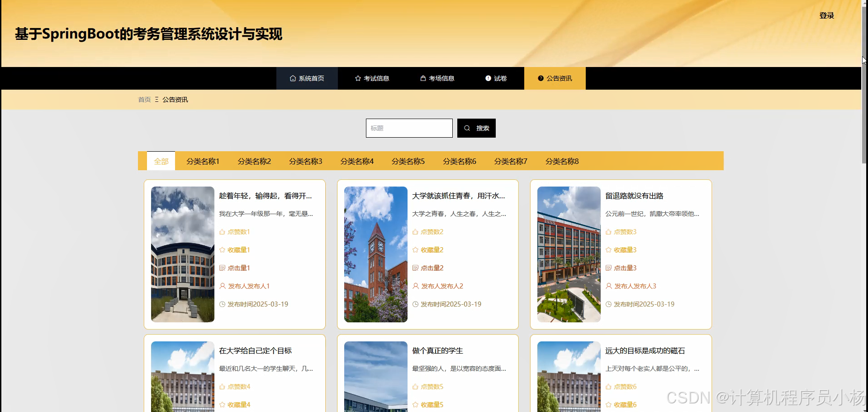
Task: Open the 试卷 navigation item
Action: pyautogui.click(x=496, y=78)
